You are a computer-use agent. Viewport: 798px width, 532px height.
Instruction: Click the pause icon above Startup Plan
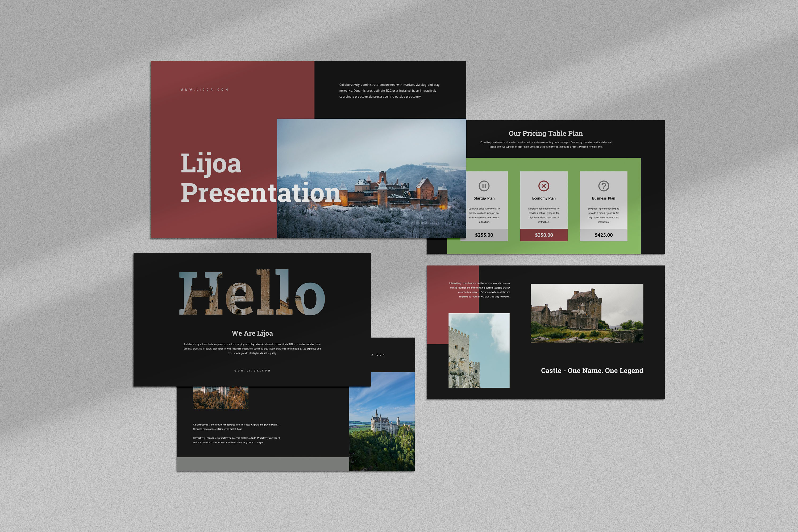(484, 186)
